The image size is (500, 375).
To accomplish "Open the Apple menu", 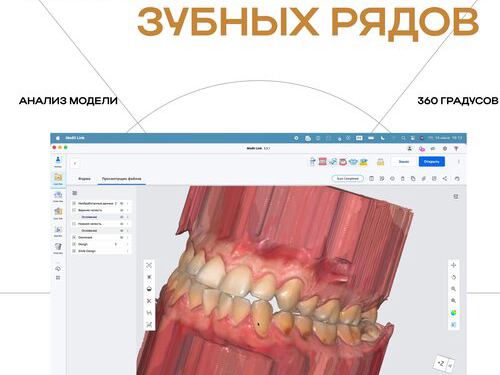I will (x=58, y=138).
